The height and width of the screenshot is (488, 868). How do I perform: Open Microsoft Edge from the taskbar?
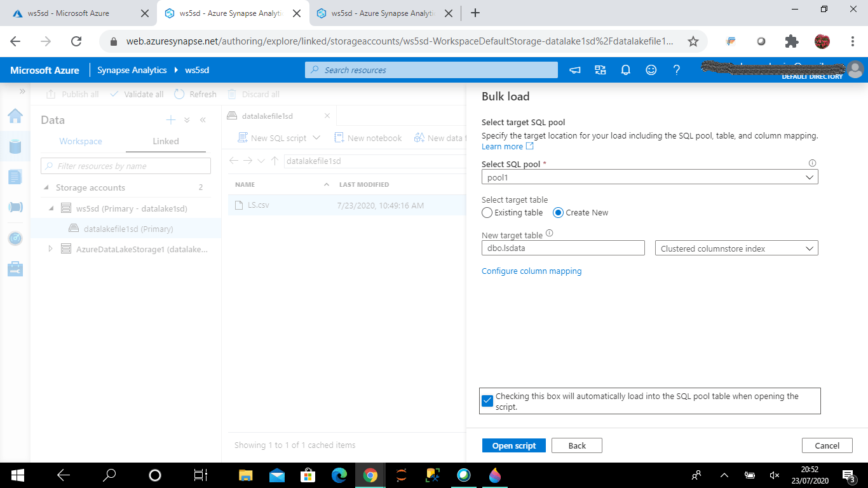coord(339,475)
